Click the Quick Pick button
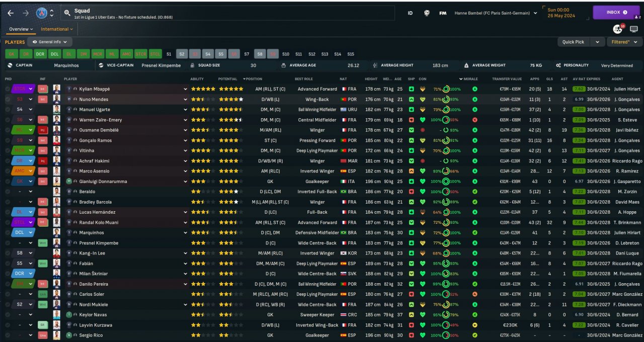The image size is (644, 342). click(x=573, y=42)
